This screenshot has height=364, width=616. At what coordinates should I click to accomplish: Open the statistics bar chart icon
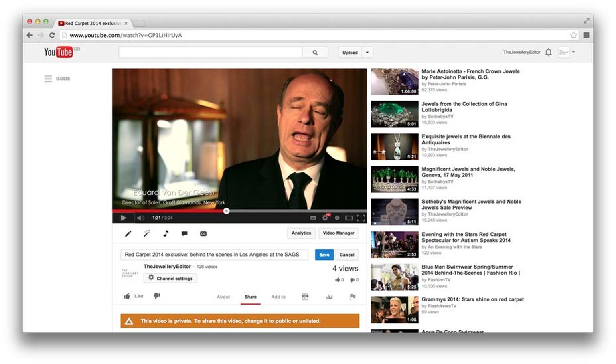coord(329,297)
